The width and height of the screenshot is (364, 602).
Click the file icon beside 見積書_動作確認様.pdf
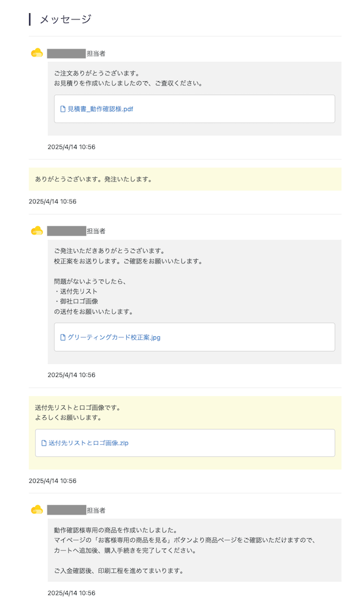coord(63,109)
